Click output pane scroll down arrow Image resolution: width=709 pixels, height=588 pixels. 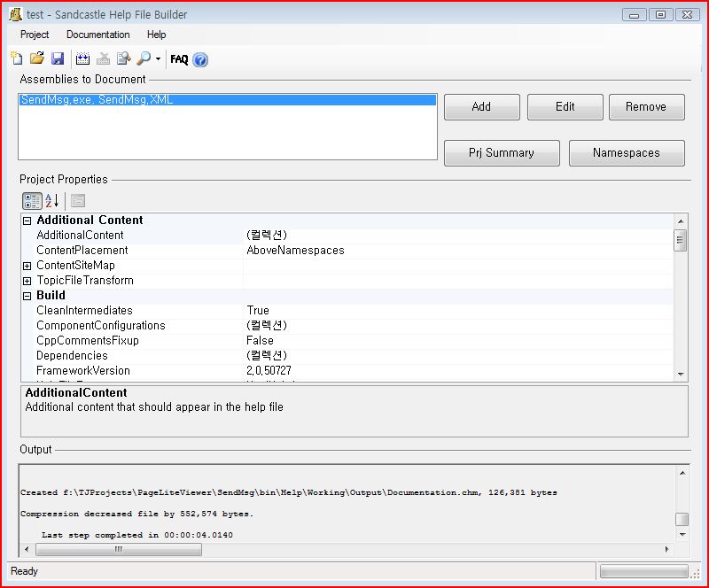tap(682, 535)
